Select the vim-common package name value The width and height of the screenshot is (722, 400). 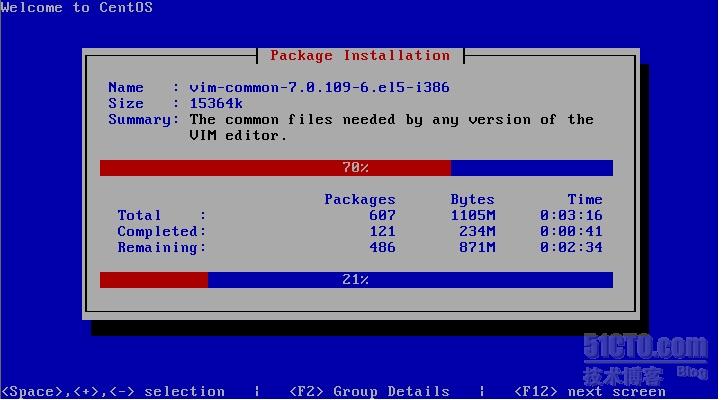(x=308, y=88)
